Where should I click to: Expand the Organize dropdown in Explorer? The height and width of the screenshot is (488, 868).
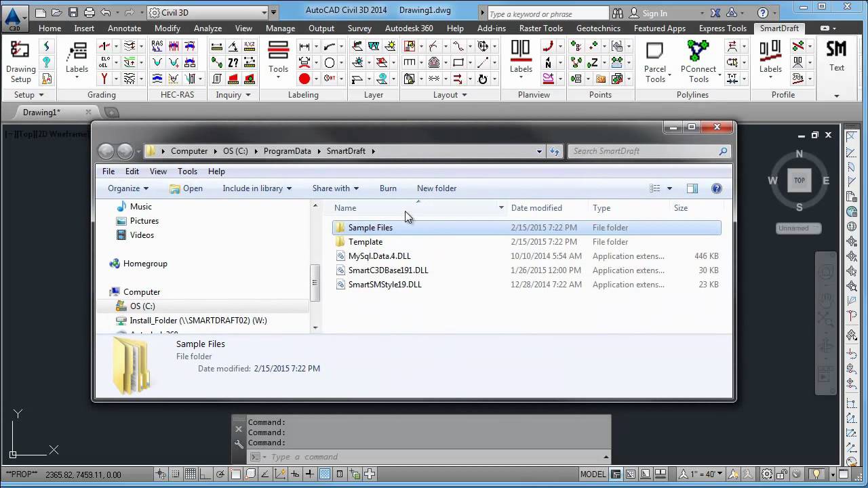[x=127, y=188]
